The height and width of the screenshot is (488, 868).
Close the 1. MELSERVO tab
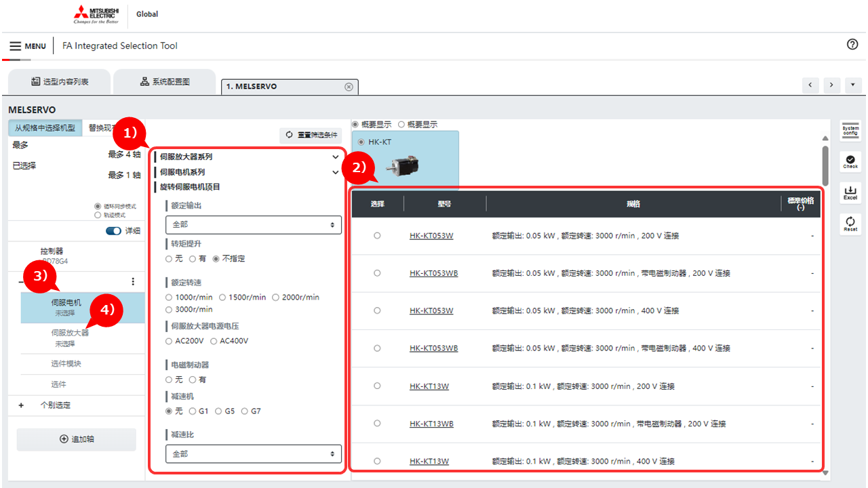coord(349,87)
